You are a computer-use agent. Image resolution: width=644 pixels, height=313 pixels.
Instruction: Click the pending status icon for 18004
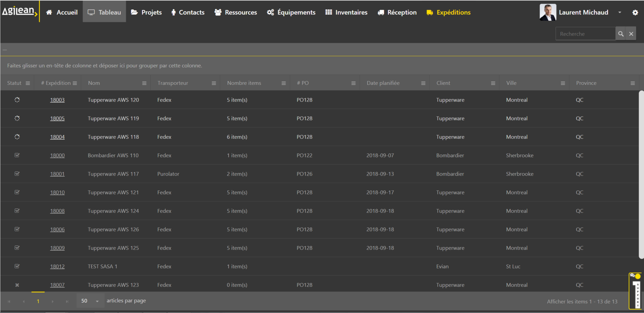point(17,137)
